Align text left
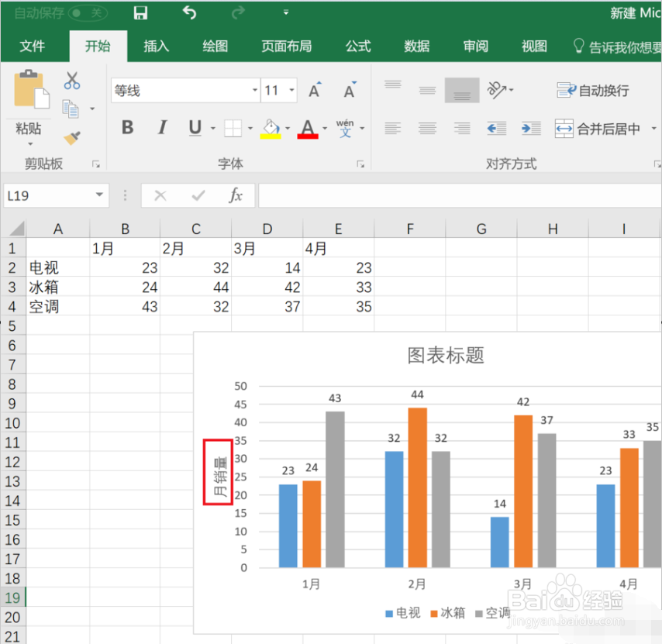 click(x=393, y=129)
